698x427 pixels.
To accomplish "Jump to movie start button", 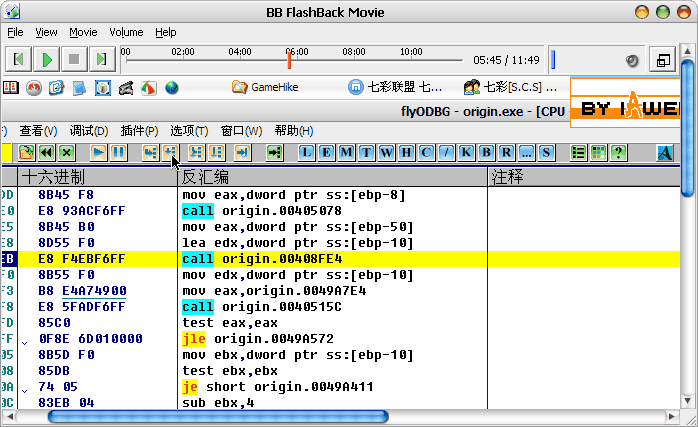I will (20, 60).
